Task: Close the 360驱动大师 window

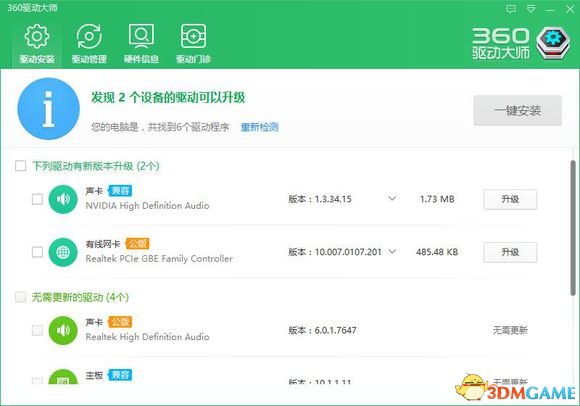Action: [570, 9]
